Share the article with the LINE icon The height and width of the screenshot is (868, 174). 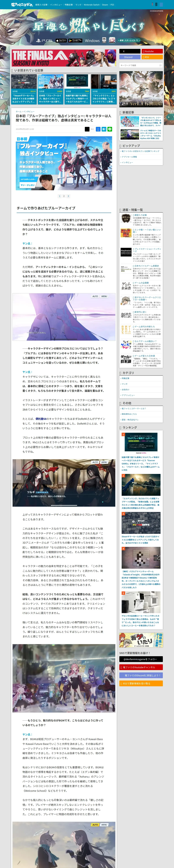pyautogui.click(x=109, y=129)
